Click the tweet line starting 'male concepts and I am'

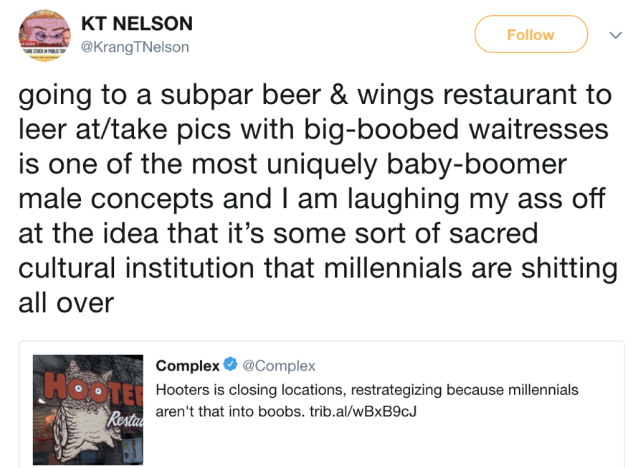coord(312,199)
